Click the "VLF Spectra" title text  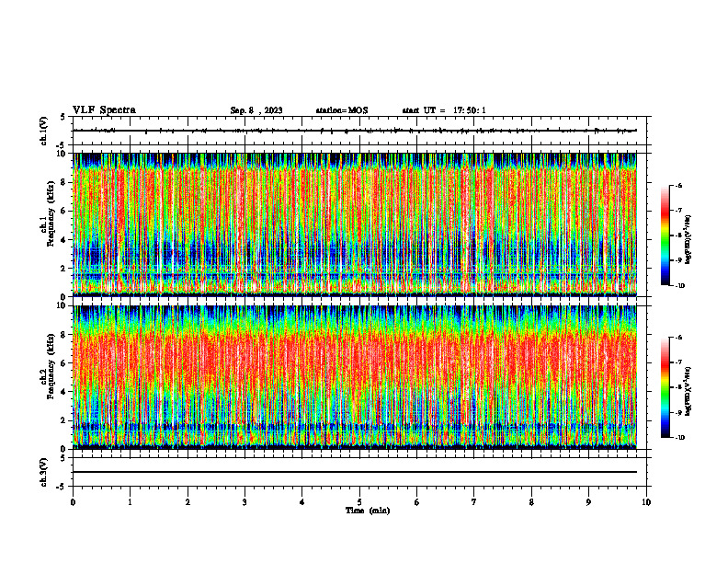pos(104,110)
